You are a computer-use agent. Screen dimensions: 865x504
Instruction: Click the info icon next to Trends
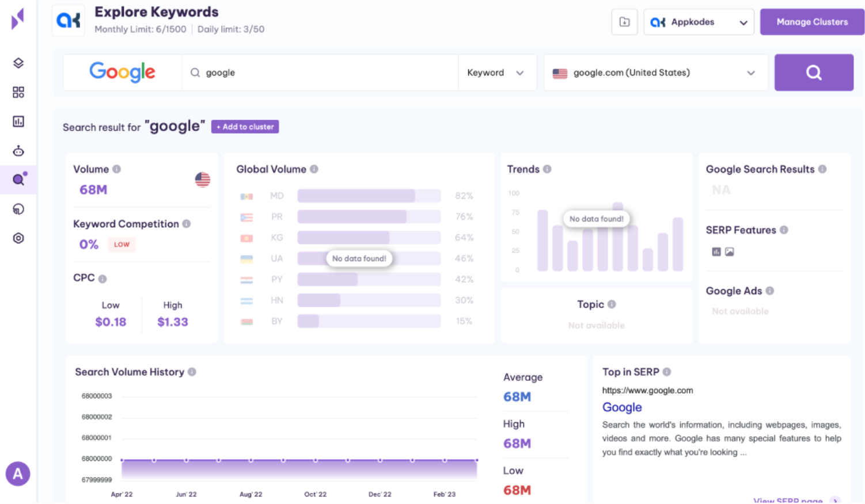pos(547,169)
